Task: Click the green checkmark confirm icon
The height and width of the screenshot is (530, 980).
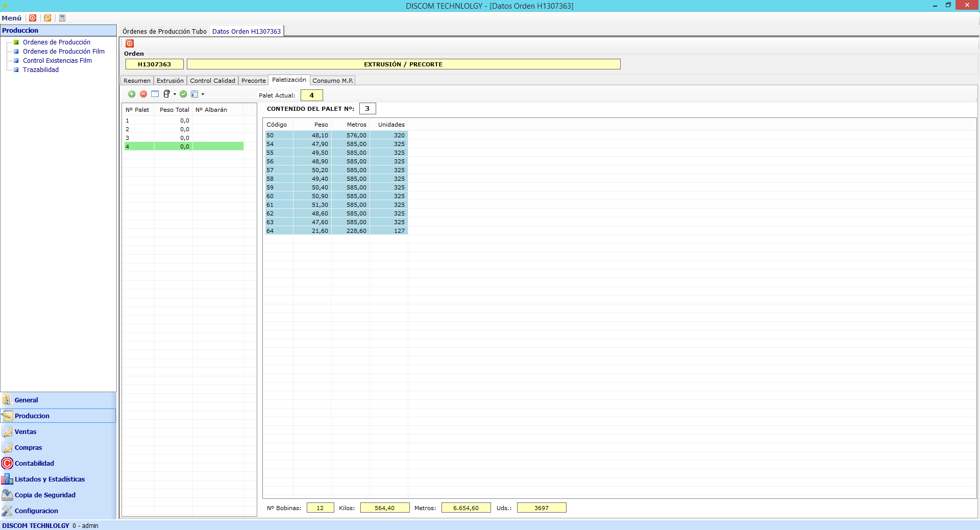Action: [x=183, y=94]
